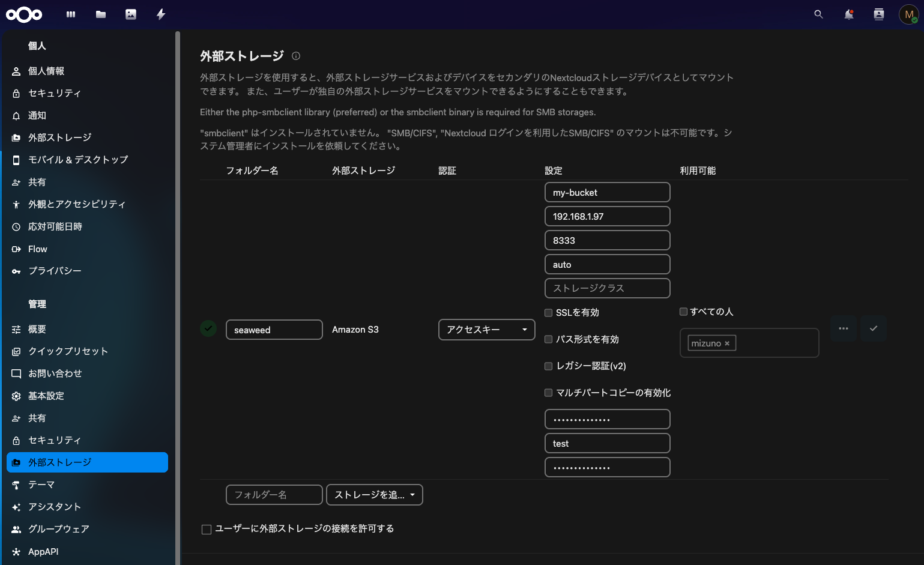Click the my-bucket input field
Image resolution: width=924 pixels, height=565 pixels.
pos(607,193)
